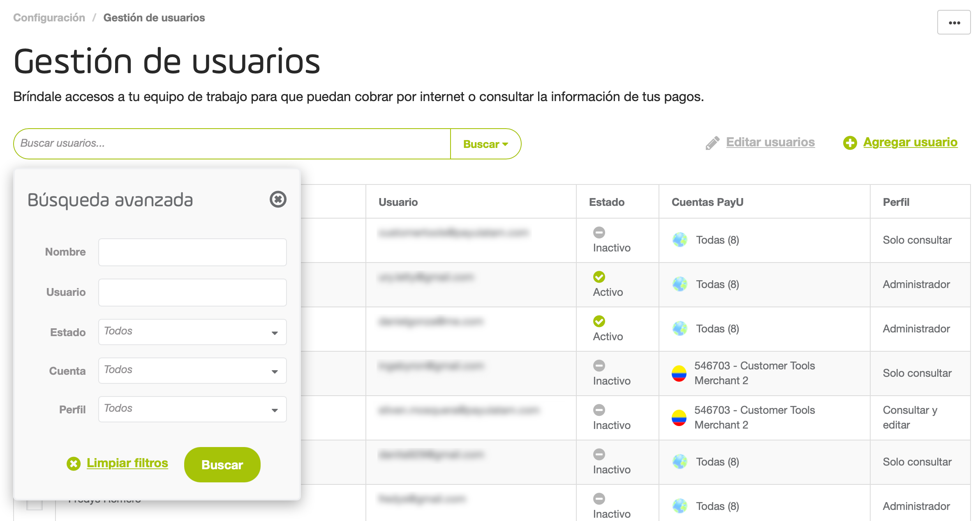Click the Usuario column header
The height and width of the screenshot is (521, 980).
398,202
